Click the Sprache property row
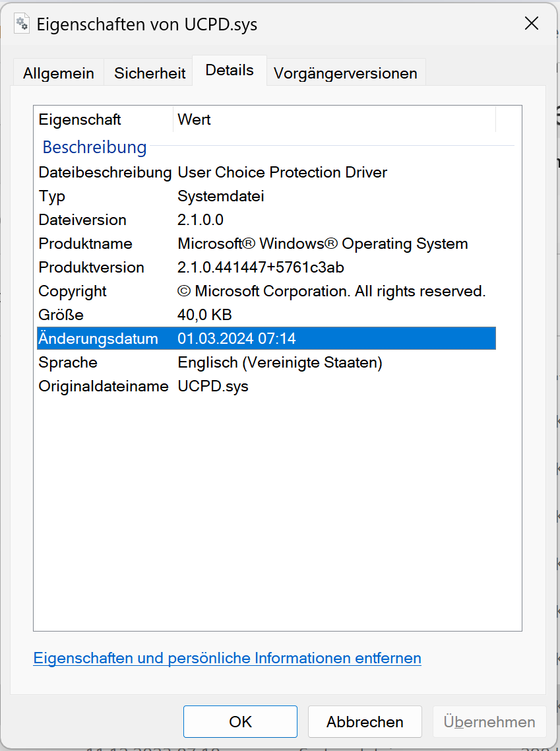Image resolution: width=560 pixels, height=751 pixels. [68, 363]
